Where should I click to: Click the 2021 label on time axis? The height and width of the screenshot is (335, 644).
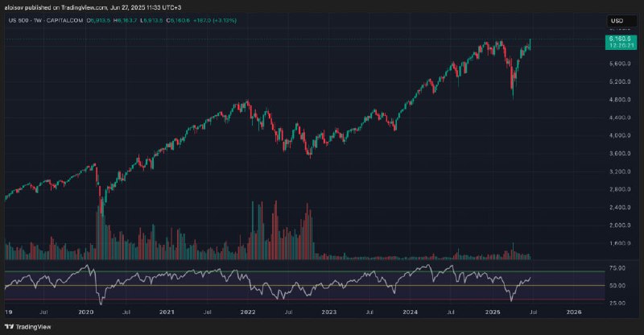point(167,312)
